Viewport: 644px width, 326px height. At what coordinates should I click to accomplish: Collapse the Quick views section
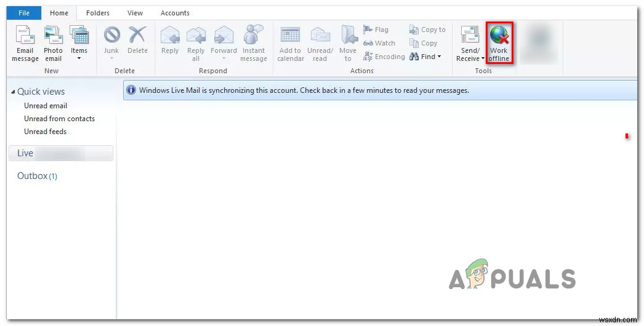13,92
